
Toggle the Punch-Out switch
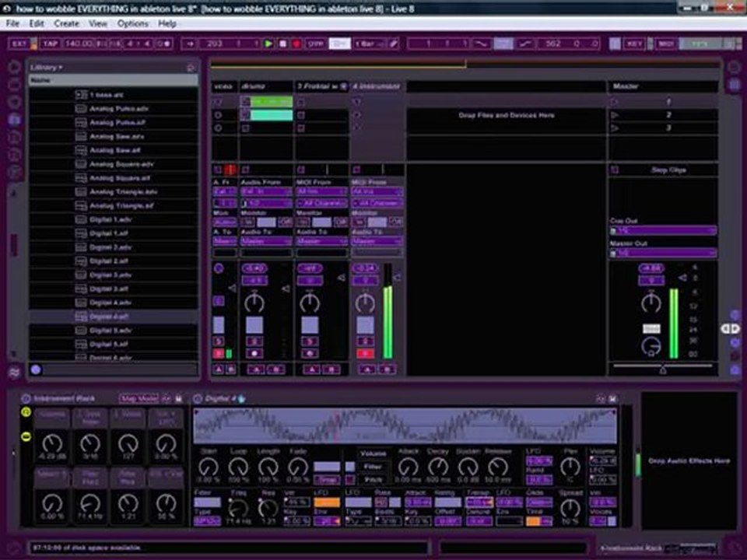tap(525, 44)
